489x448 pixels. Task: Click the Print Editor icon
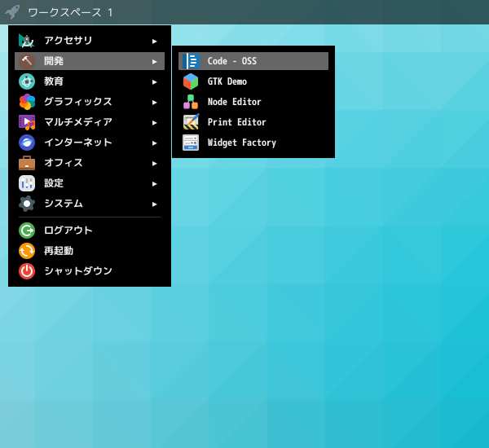(191, 122)
